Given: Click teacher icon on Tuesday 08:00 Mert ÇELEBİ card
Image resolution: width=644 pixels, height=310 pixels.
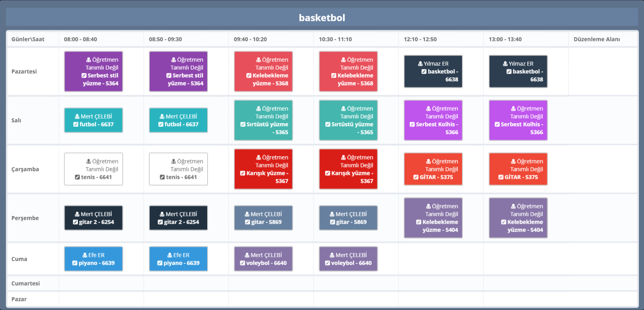Looking at the screenshot, I should tap(77, 117).
